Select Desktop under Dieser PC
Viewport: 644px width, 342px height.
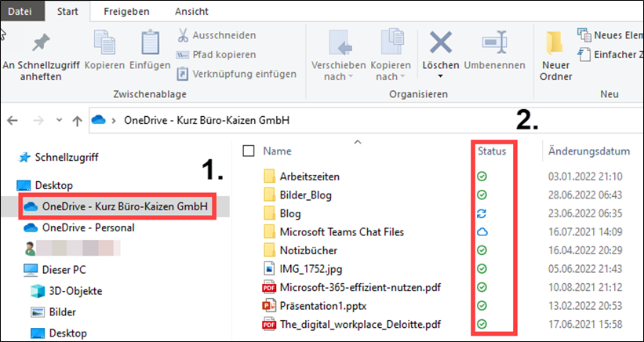point(60,333)
